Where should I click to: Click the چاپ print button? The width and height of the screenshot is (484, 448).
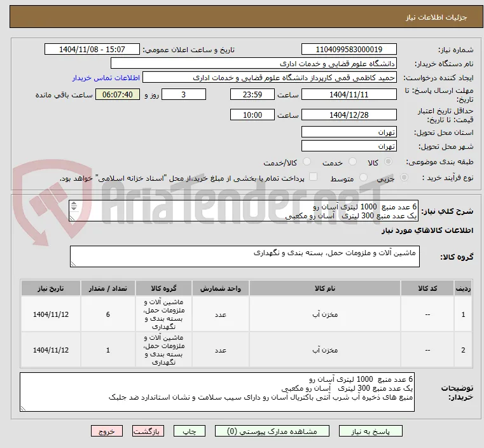click(x=190, y=431)
